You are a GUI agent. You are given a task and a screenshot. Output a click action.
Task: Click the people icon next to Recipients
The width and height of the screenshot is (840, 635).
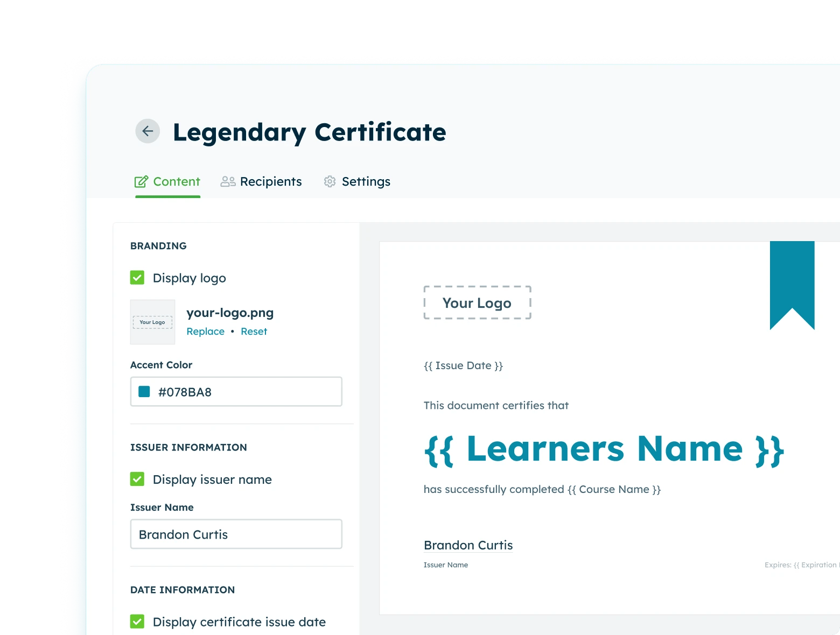(x=227, y=181)
